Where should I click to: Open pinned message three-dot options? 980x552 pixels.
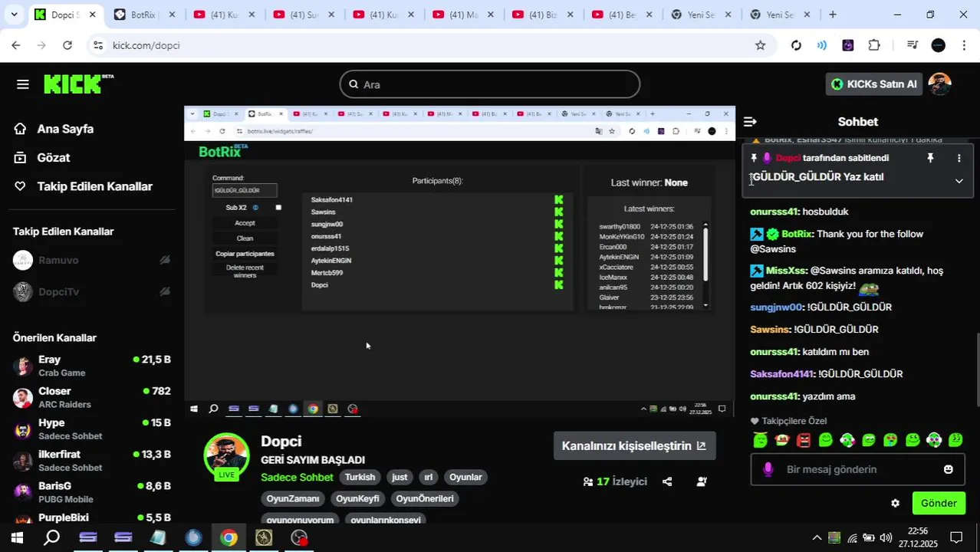[x=959, y=158]
